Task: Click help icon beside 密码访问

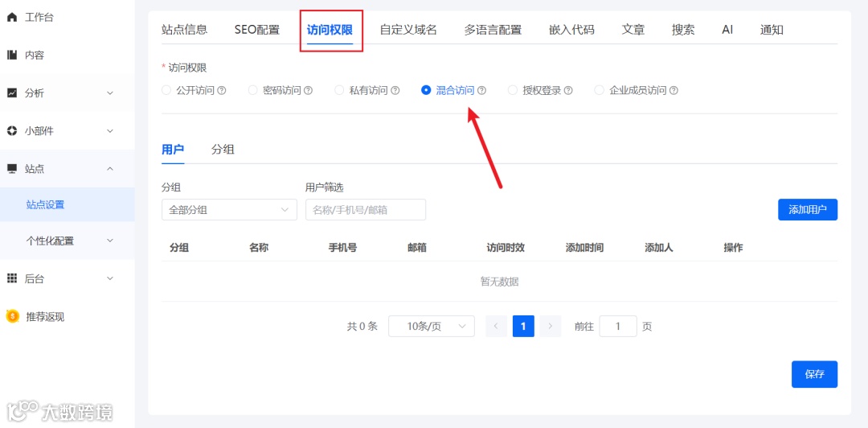Action: click(309, 90)
